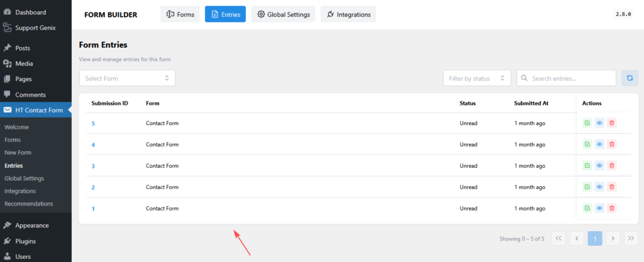The image size is (644, 262).
Task: Click New Form in sidebar
Action: pyautogui.click(x=18, y=153)
